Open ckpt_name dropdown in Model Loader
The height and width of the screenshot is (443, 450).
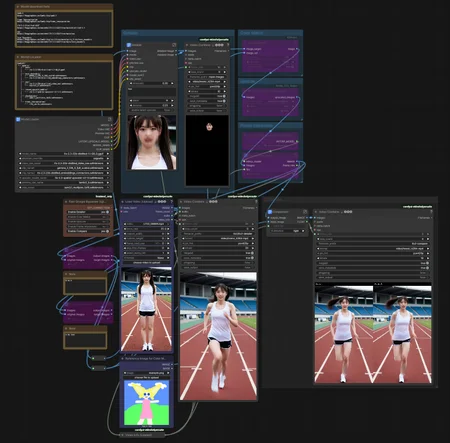point(64,154)
